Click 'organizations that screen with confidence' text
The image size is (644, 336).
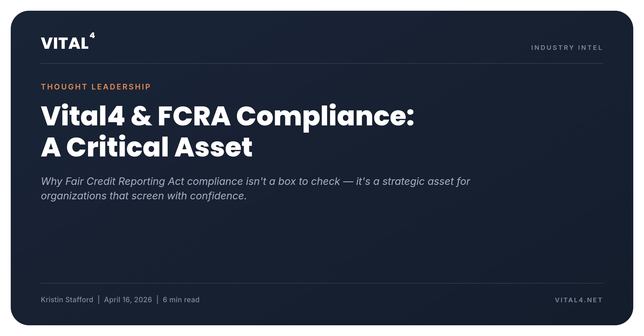(x=144, y=196)
